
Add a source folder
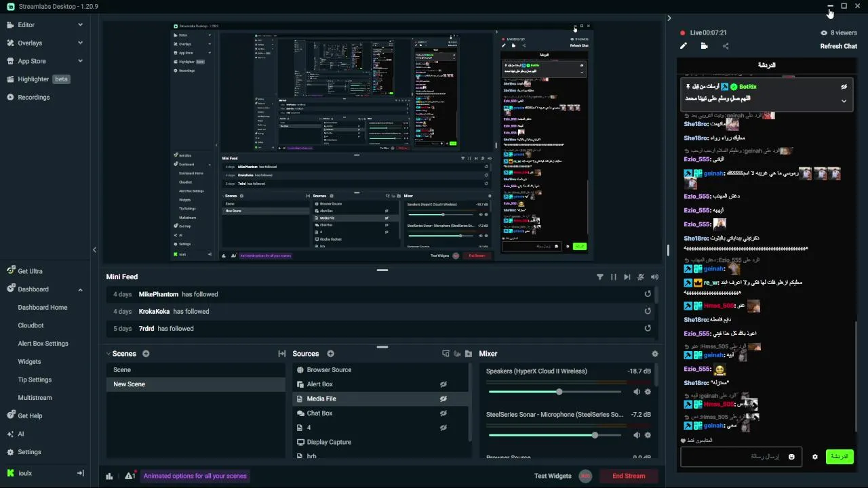(x=468, y=354)
